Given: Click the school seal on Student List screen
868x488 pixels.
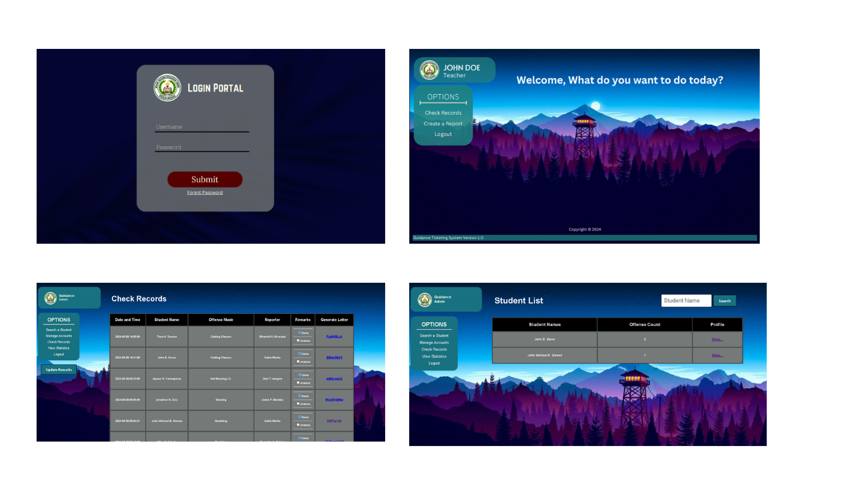Looking at the screenshot, I should pyautogui.click(x=424, y=299).
